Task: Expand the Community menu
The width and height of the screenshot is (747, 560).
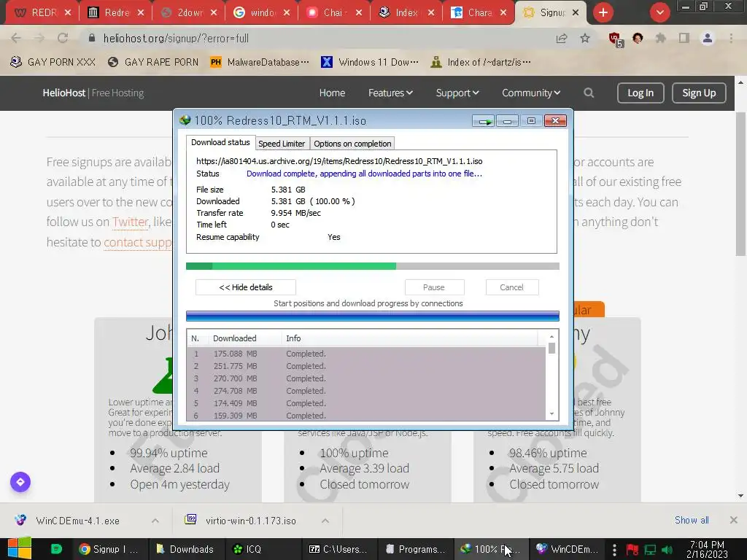Action: pyautogui.click(x=531, y=93)
